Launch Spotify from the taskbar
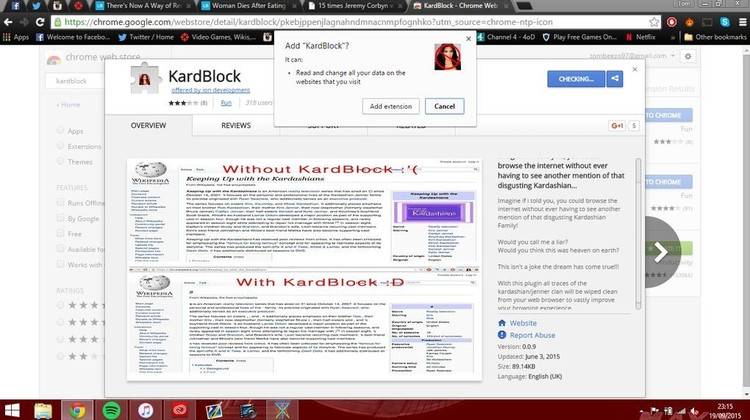Viewport: 750px width, 420px height. click(x=111, y=410)
